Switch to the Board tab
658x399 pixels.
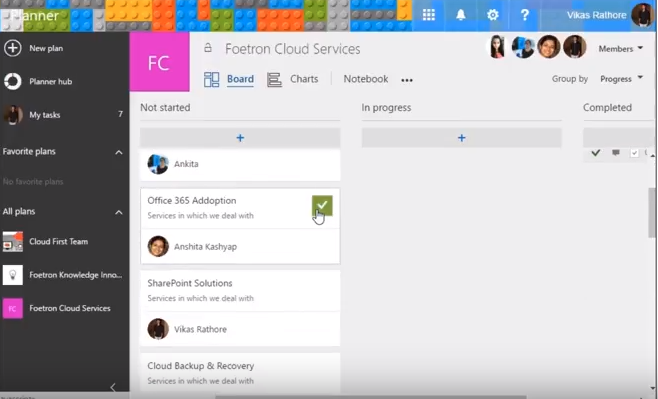point(240,79)
